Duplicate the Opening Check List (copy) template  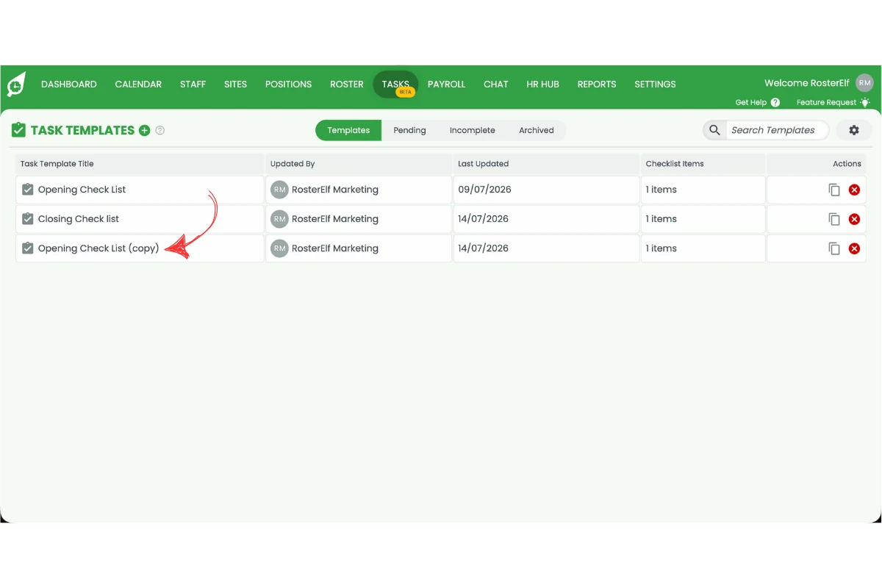834,248
